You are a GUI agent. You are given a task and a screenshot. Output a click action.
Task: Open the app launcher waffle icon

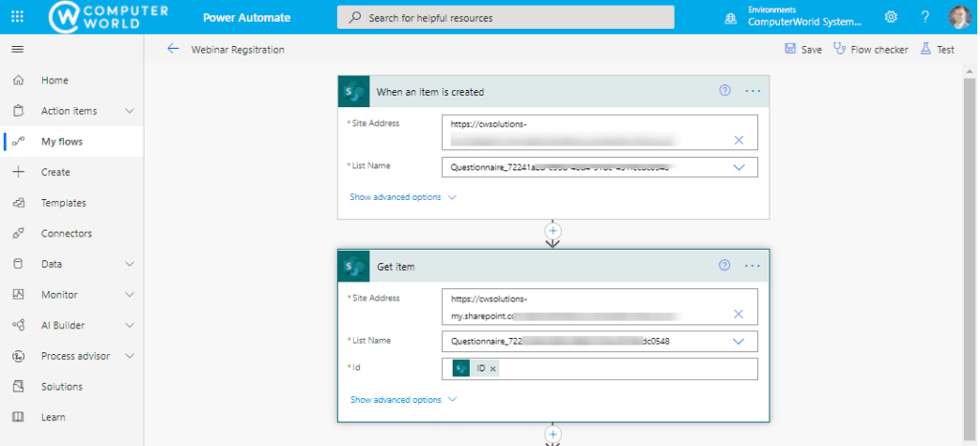17,17
